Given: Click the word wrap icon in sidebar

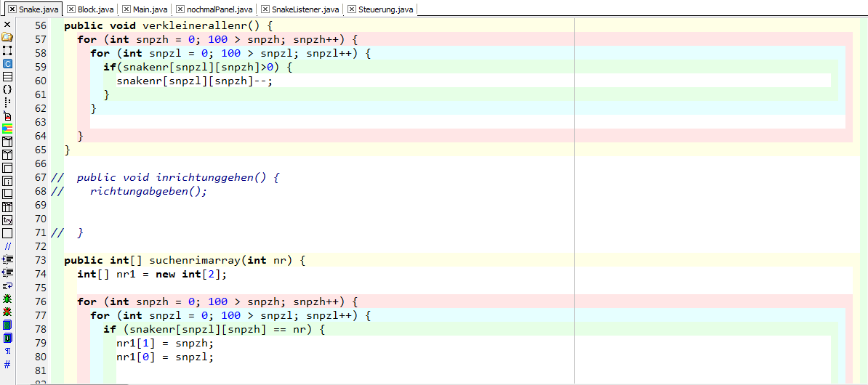Looking at the screenshot, I should (x=7, y=285).
